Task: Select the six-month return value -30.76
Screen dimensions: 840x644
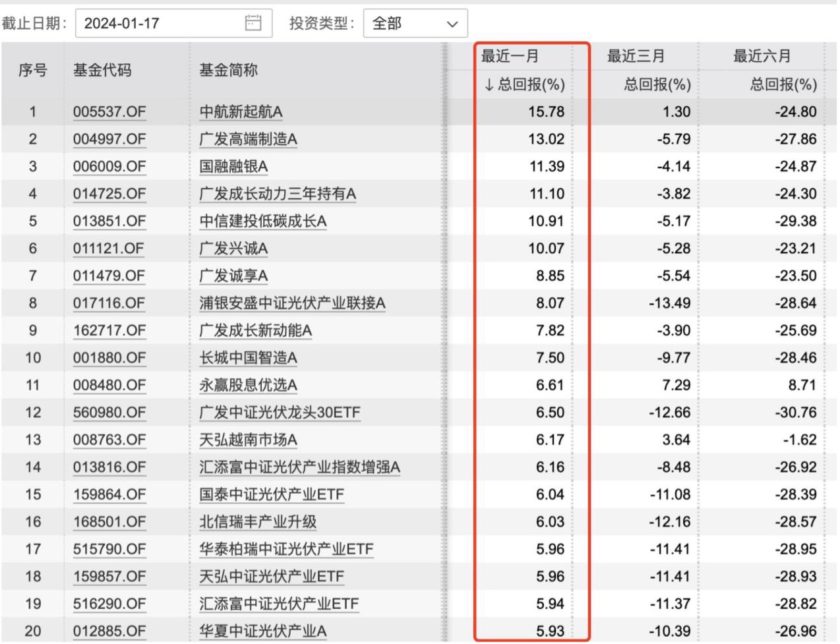Action: tap(796, 413)
